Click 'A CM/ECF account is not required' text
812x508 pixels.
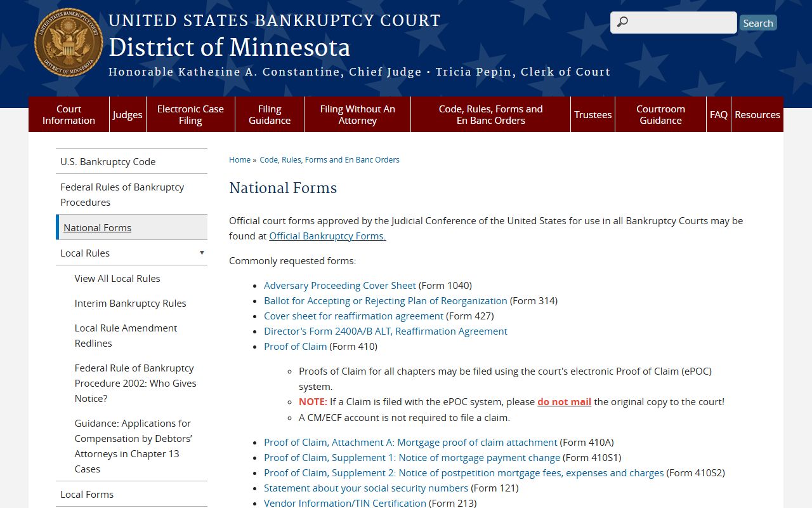tap(404, 417)
